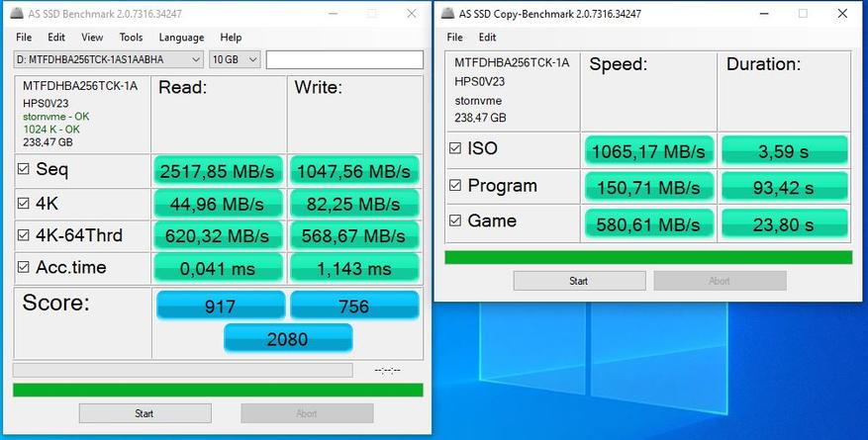The image size is (868, 440).
Task: Click the AS SSD Copy-Benchmark title bar icon
Action: (446, 13)
